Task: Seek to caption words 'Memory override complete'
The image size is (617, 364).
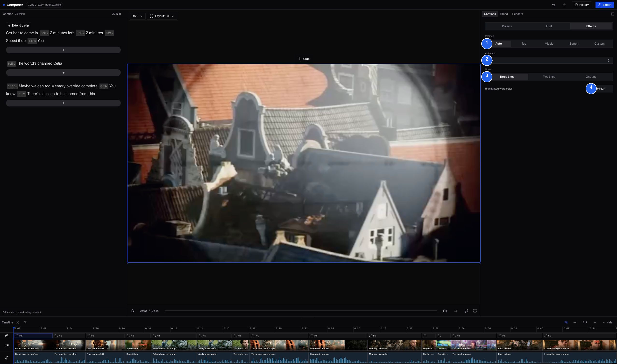Action: (x=74, y=86)
